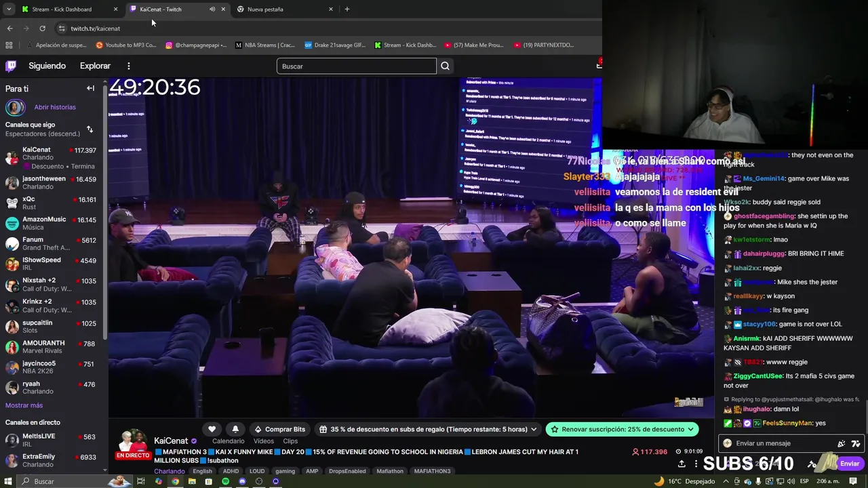Screen dimensions: 868x488
Task: Open Discord from the taskbar
Action: coord(242,481)
